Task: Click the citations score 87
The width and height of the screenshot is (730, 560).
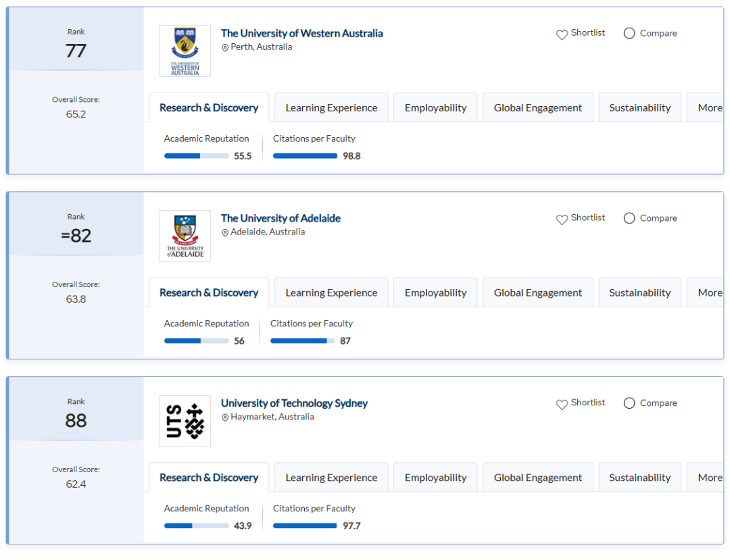Action: click(345, 341)
